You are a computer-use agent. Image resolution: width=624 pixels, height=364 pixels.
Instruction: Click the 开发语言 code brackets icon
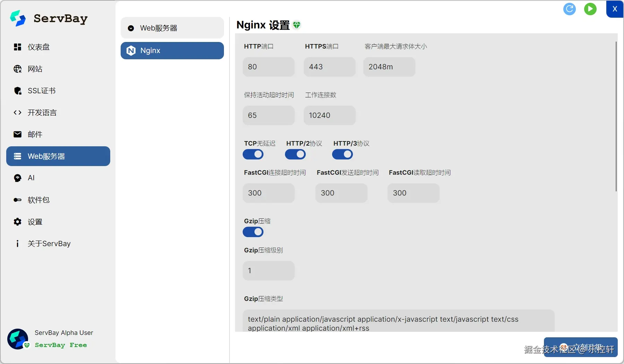pos(17,112)
